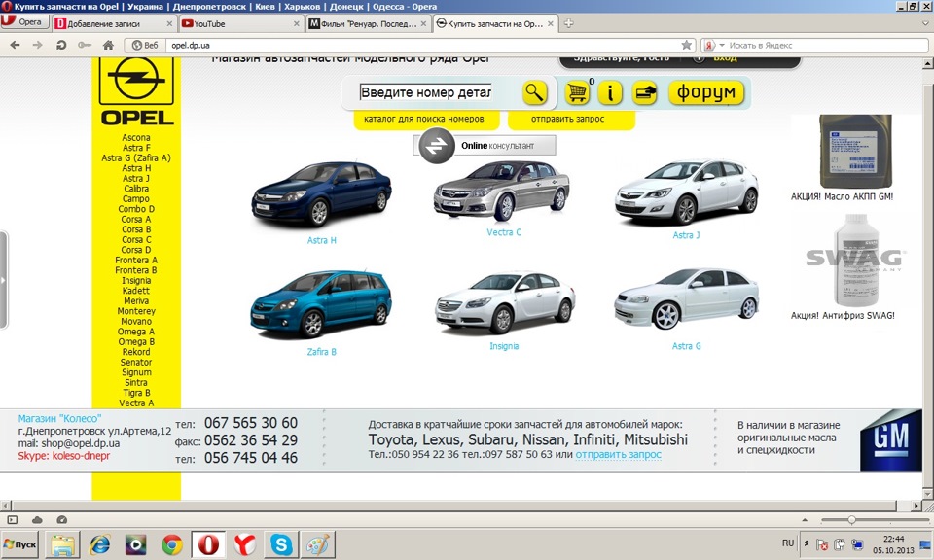Select the white Insignia car image
Viewport: 934px width, 560px height.
[505, 302]
